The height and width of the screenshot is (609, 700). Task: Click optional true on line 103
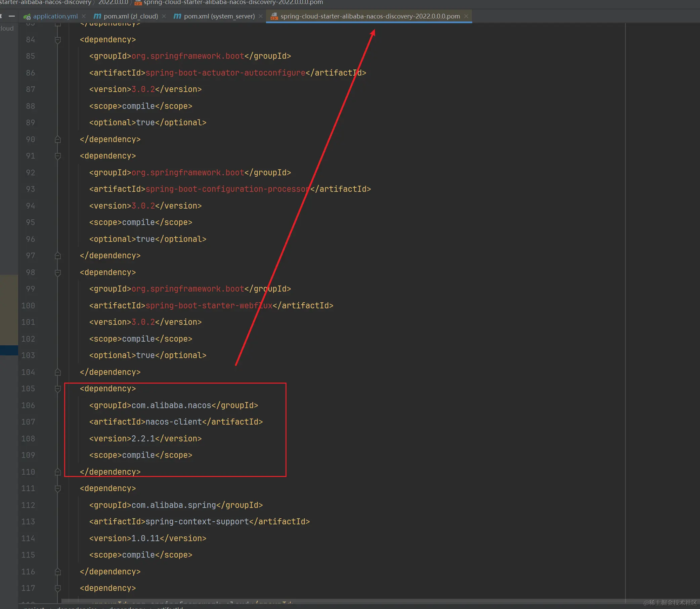[145, 355]
